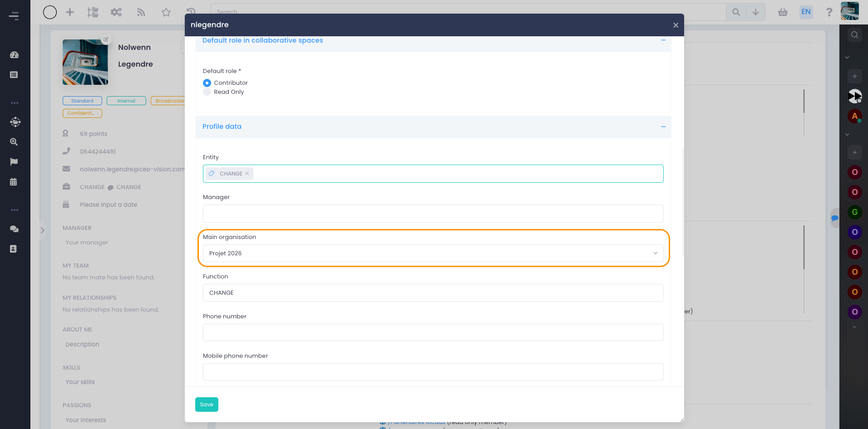Click the Confidenti... badge on profile

[82, 113]
